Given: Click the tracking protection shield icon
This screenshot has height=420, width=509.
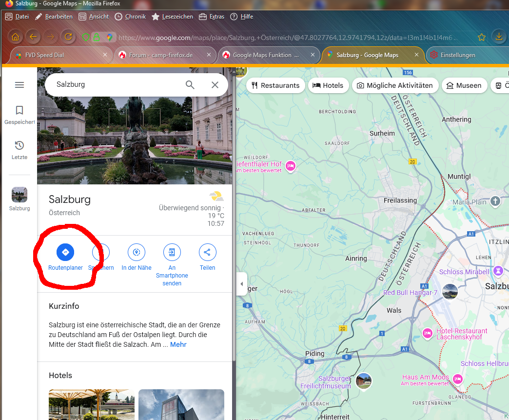Looking at the screenshot, I should coord(86,38).
